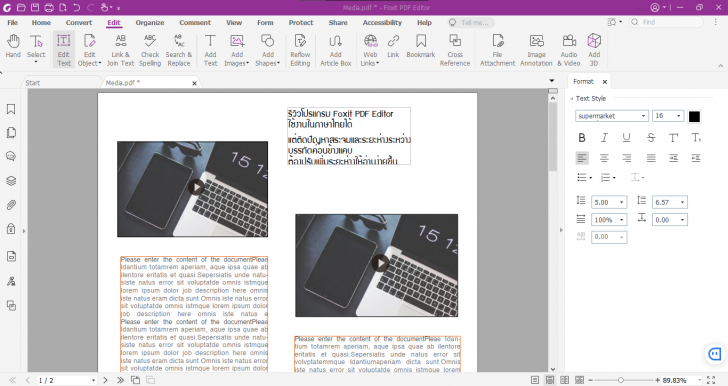The image size is (728, 386).
Task: Toggle Underline text style
Action: coord(626,137)
